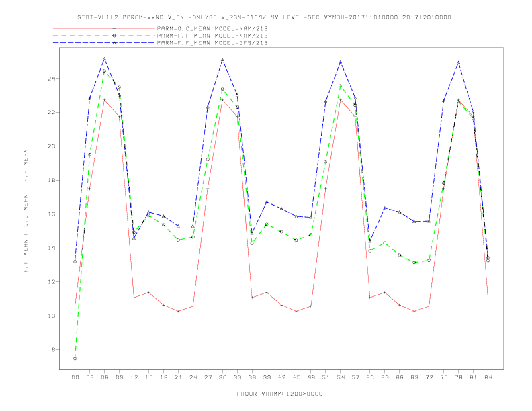Click x-axis forecast hour label 63
This screenshot has width=532, height=411.
[x=385, y=377]
